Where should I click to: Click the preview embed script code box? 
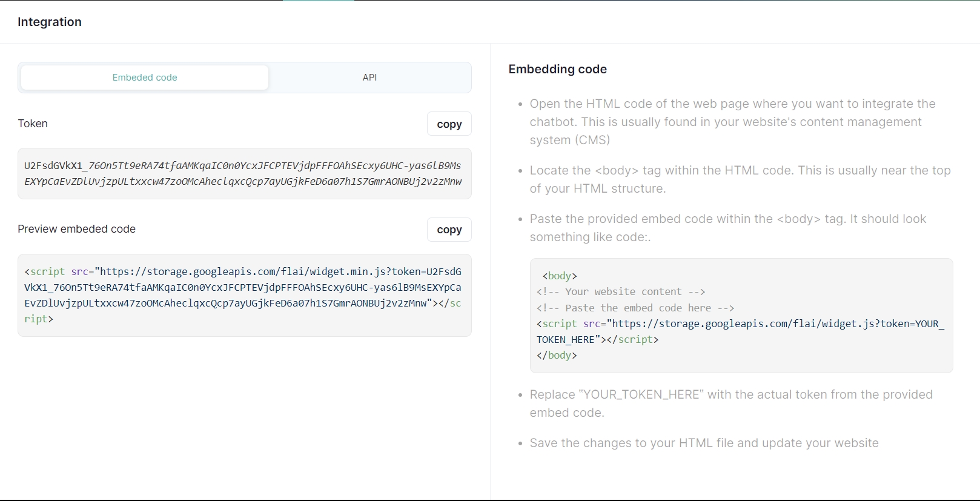pyautogui.click(x=244, y=295)
